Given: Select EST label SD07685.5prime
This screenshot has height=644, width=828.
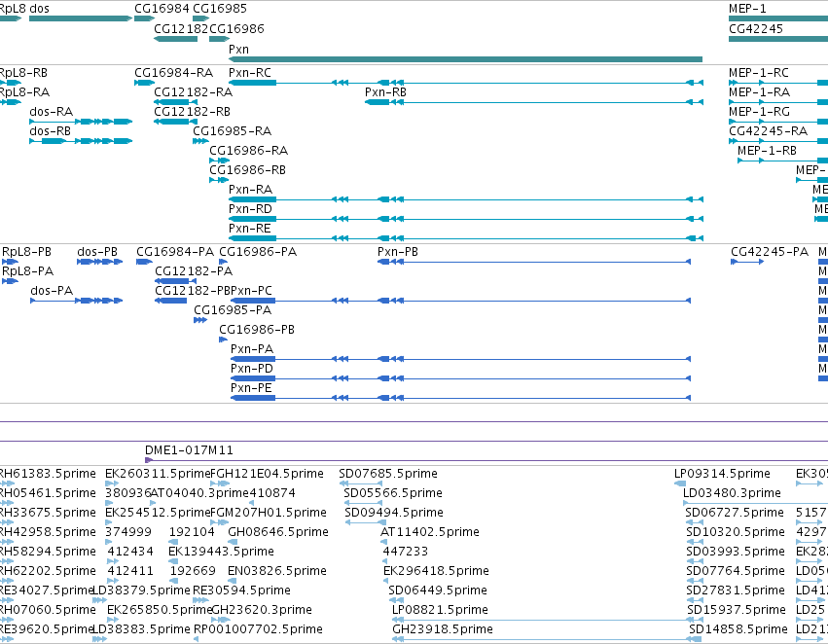Looking at the screenshot, I should pos(388,474).
